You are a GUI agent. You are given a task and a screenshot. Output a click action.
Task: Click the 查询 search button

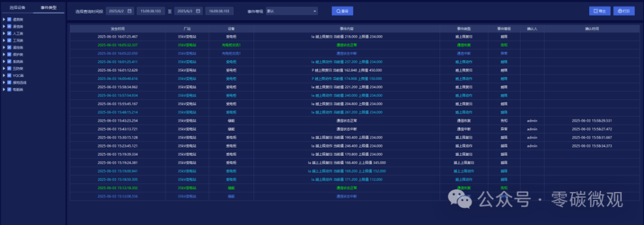tap(342, 11)
